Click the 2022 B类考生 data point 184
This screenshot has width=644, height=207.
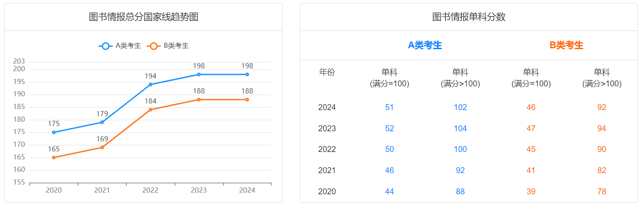point(150,110)
